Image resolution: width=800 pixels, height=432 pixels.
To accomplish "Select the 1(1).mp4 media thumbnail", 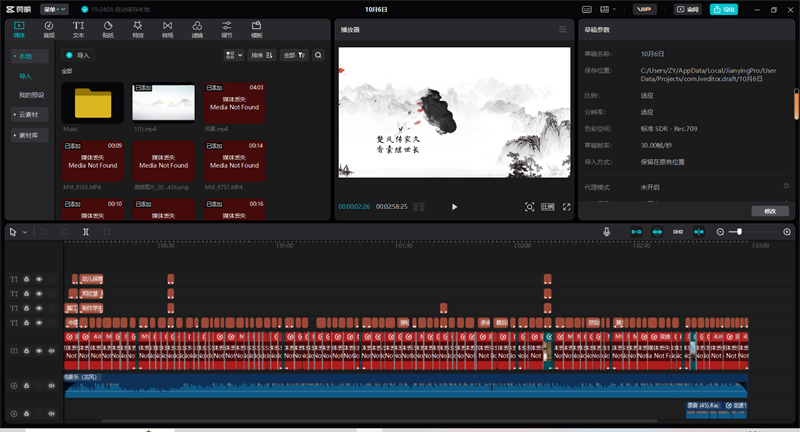I will click(163, 103).
